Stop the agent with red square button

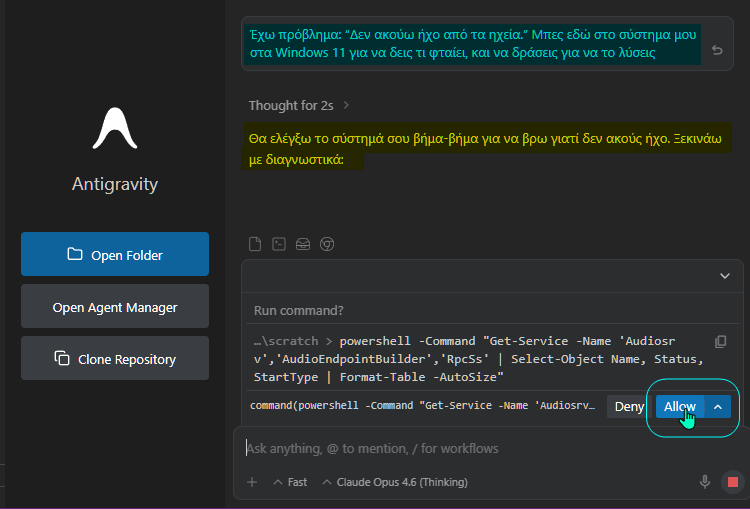pos(732,482)
